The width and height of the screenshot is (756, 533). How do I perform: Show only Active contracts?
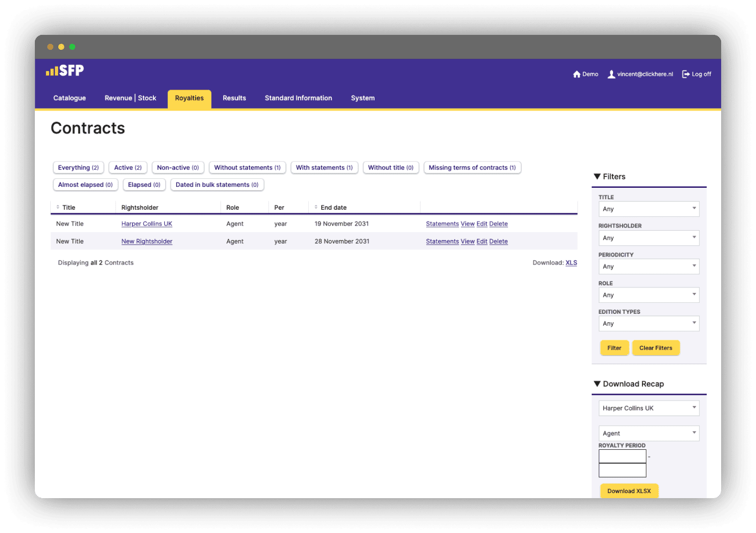tap(128, 168)
